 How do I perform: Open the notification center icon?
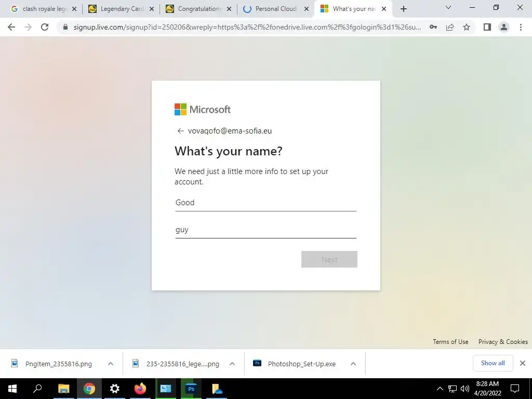[515, 389]
